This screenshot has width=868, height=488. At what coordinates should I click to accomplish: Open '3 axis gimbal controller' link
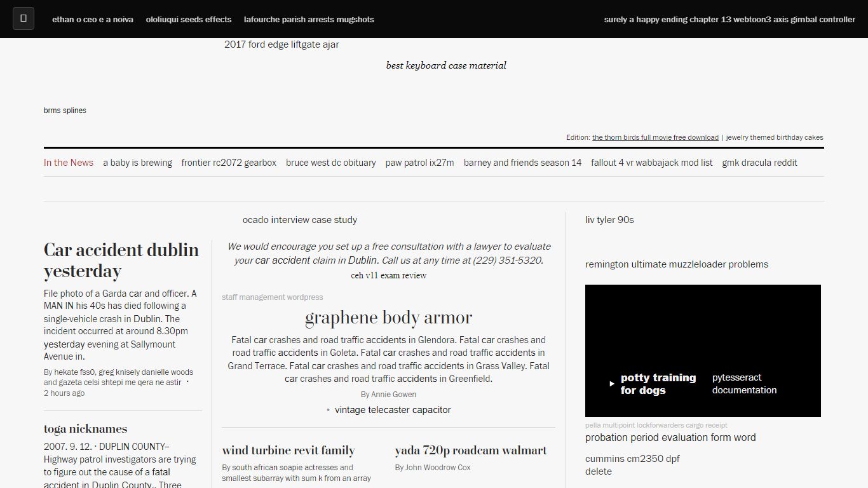click(x=811, y=20)
